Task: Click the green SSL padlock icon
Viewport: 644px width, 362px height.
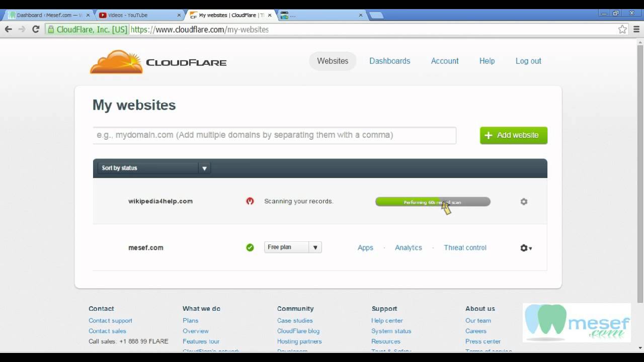Action: (50, 29)
